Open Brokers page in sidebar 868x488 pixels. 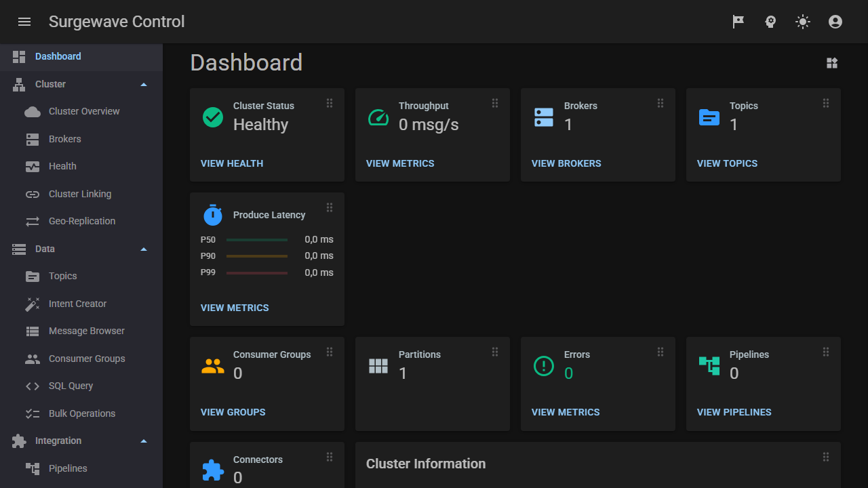(81, 139)
